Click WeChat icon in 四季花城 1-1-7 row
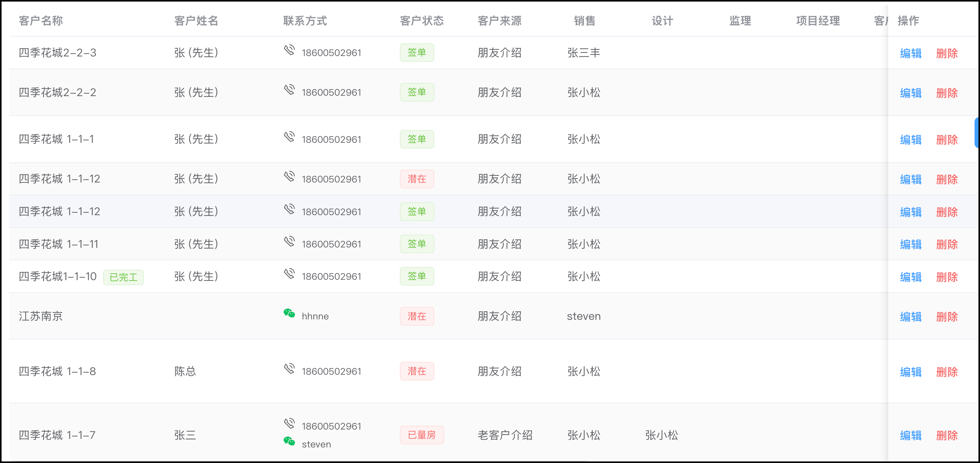980x463 pixels. [289, 441]
